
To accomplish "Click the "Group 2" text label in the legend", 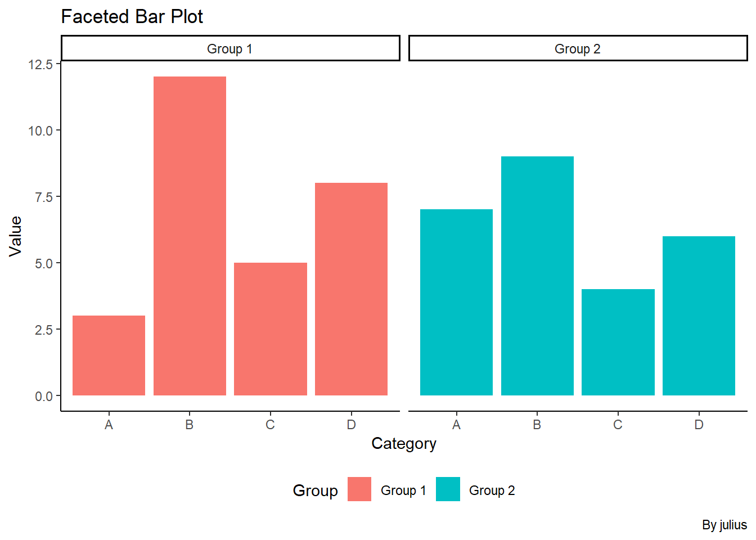I will point(492,490).
